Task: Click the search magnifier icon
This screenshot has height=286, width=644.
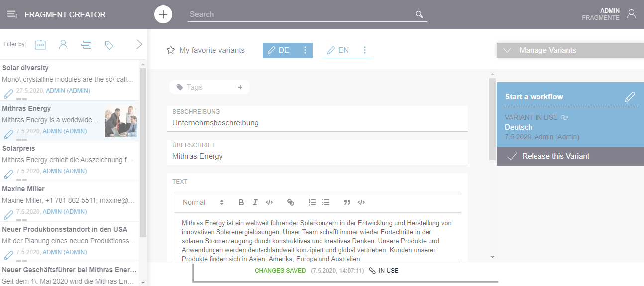Action: coord(419,14)
